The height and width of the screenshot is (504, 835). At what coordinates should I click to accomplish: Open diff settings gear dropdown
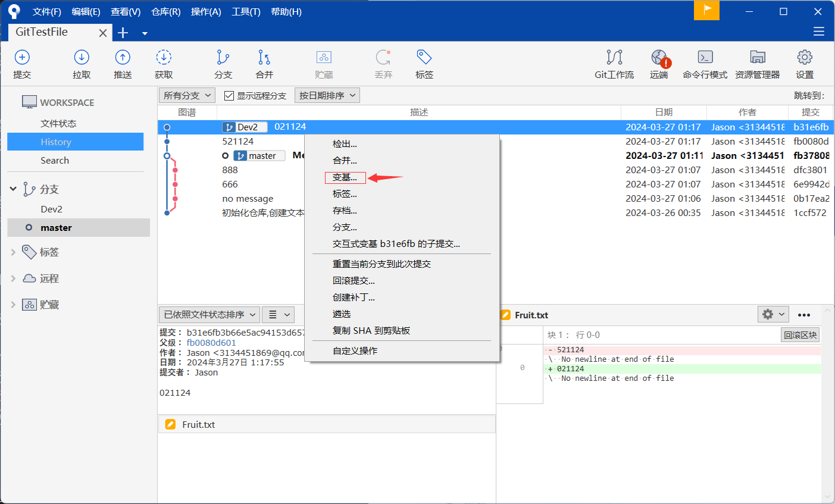coord(773,314)
